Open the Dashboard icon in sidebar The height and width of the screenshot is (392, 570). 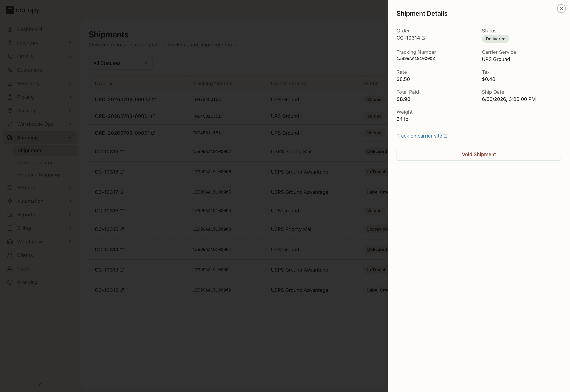coord(10,29)
